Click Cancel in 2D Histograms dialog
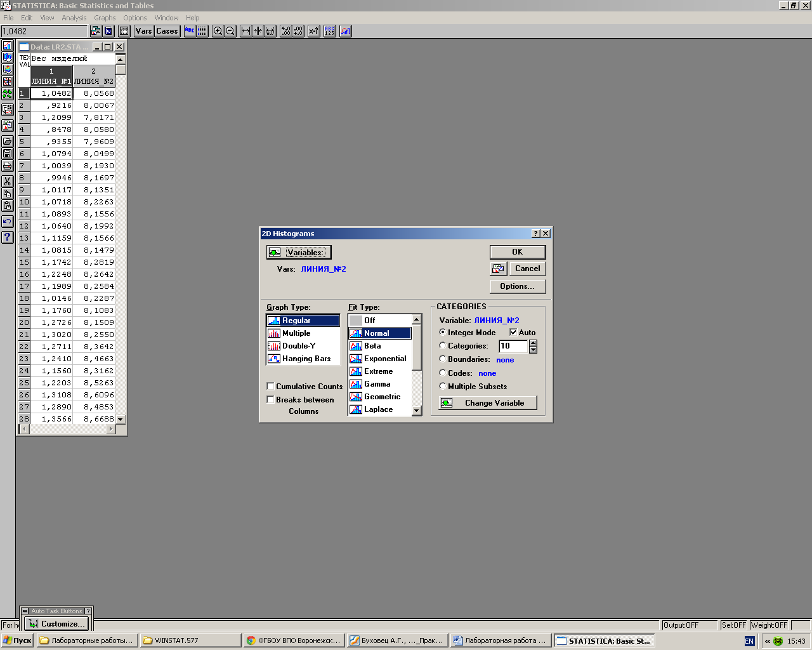Screen dimensions: 812x650 [x=528, y=269]
